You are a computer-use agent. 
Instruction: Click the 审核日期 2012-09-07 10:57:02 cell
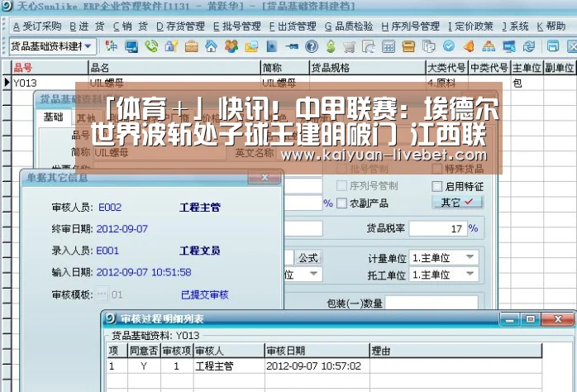tap(317, 366)
